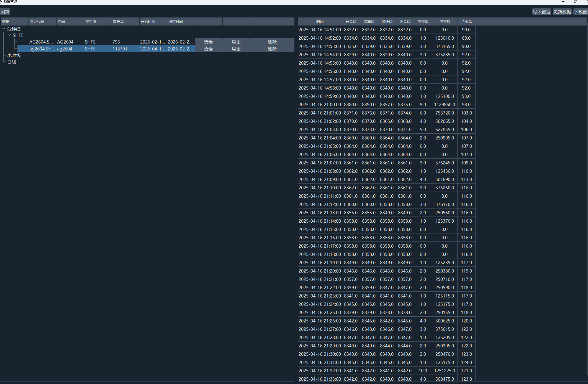The height and width of the screenshot is (384, 588).
Task: Click 删除 for the AG2604 796-record row
Action: click(x=272, y=42)
